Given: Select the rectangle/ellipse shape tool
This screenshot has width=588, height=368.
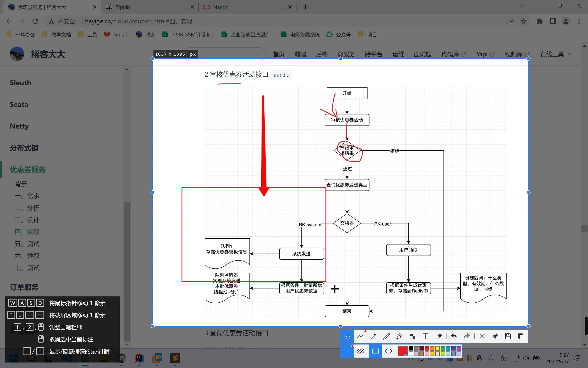Looking at the screenshot, I should (x=347, y=336).
